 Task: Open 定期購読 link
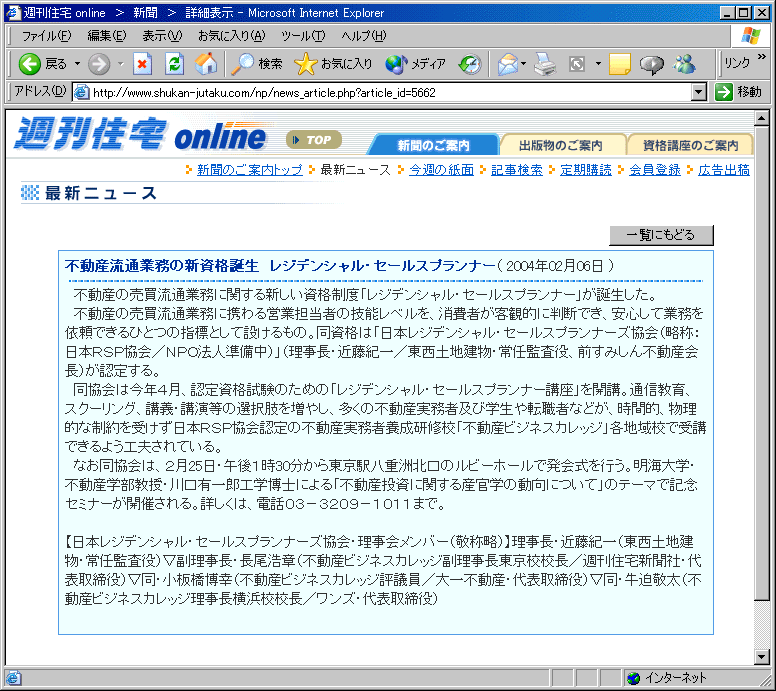tap(586, 170)
